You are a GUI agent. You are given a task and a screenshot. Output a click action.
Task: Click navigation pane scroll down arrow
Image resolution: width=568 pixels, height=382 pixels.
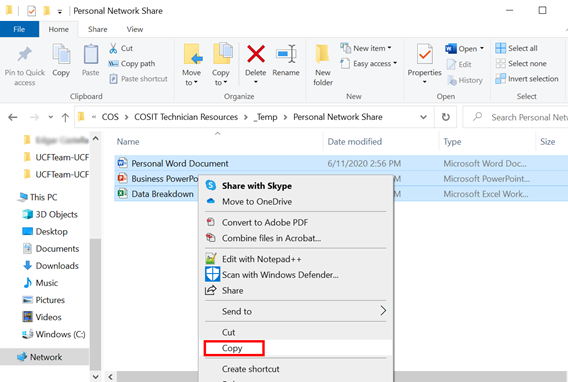tap(95, 377)
